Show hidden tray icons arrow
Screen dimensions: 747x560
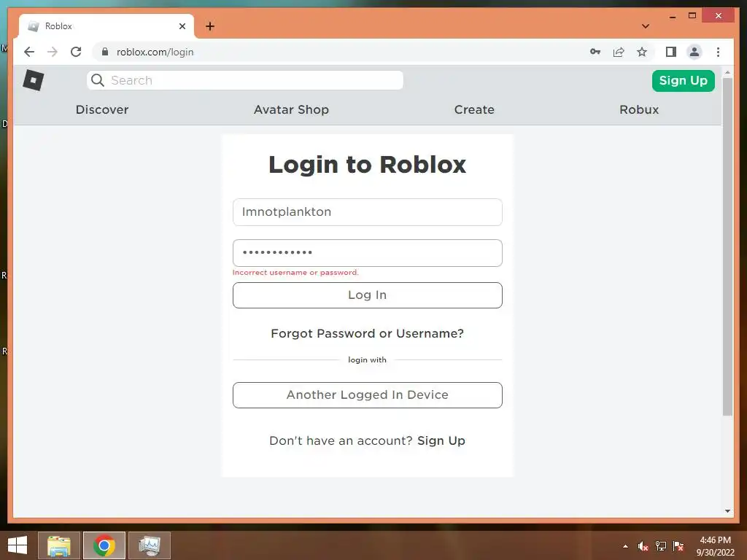click(x=625, y=546)
